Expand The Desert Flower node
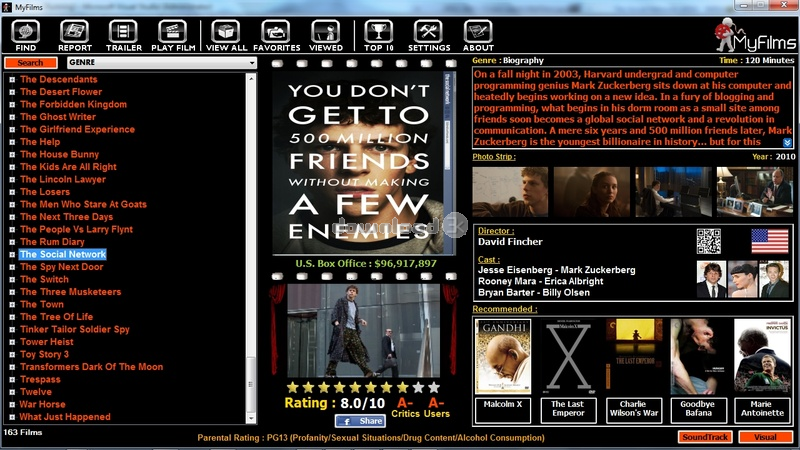Screen dimensions: 800x450 tap(12, 92)
